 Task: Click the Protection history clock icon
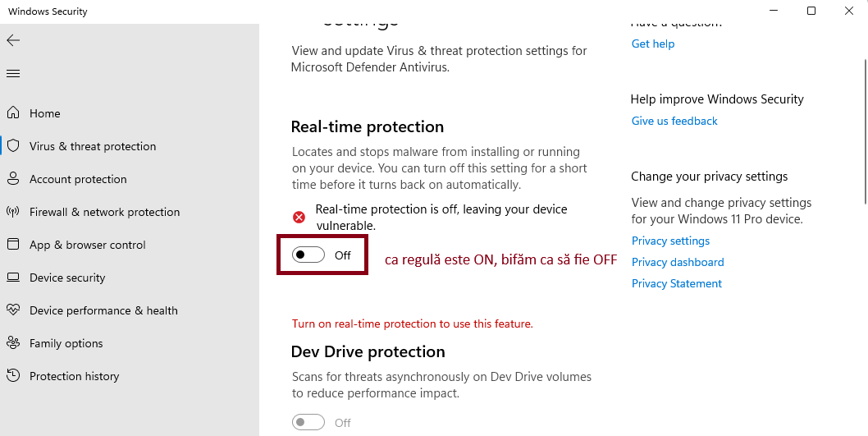point(13,376)
